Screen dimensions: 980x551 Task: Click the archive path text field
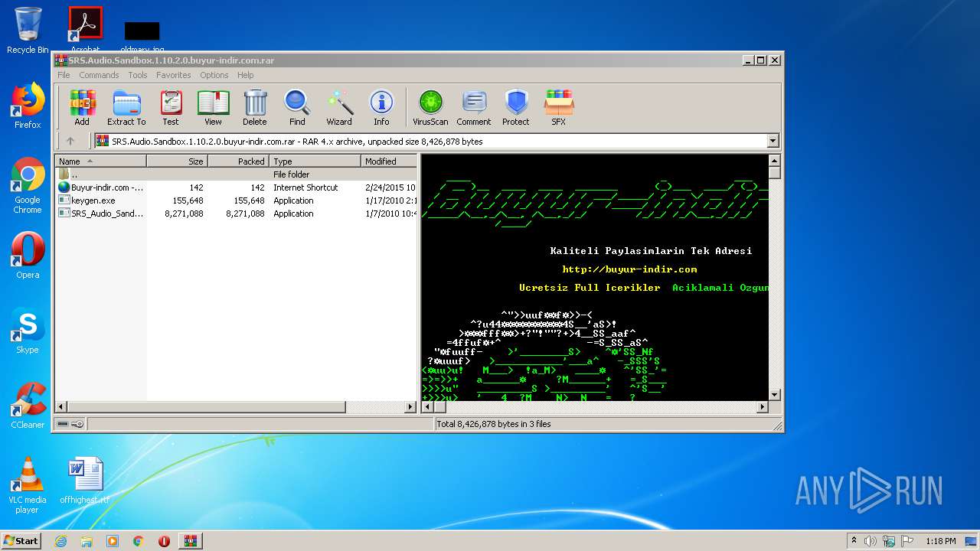tap(430, 141)
